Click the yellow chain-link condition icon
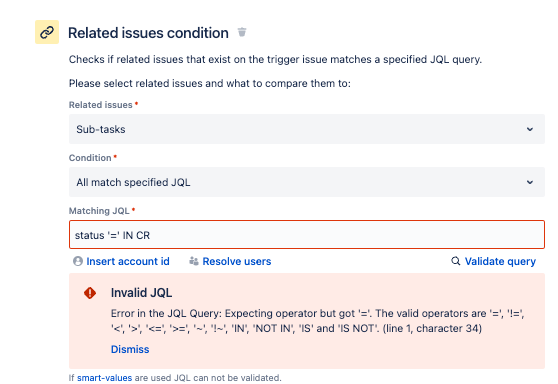This screenshot has width=558, height=384. pyautogui.click(x=47, y=32)
